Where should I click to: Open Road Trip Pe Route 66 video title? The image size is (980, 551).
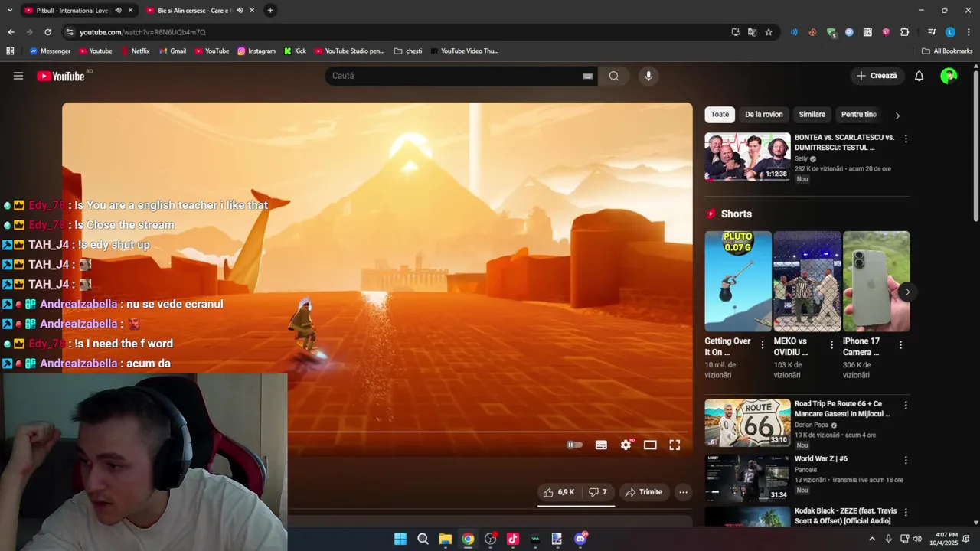pyautogui.click(x=842, y=409)
